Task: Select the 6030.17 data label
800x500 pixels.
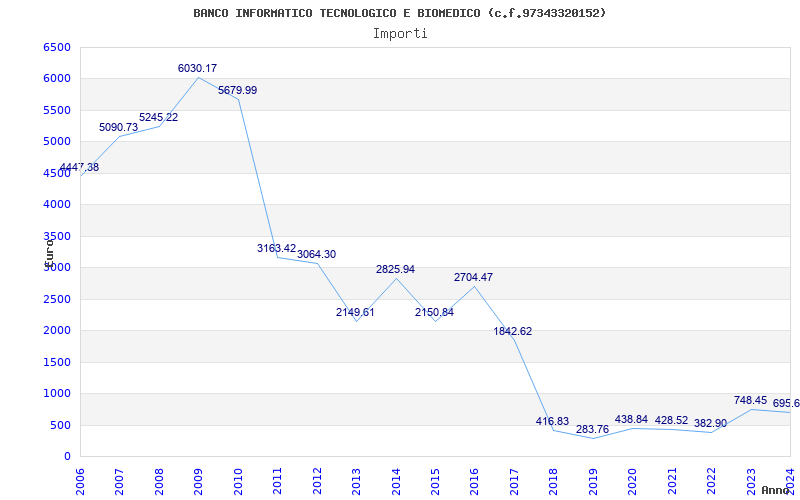Action: [x=197, y=68]
